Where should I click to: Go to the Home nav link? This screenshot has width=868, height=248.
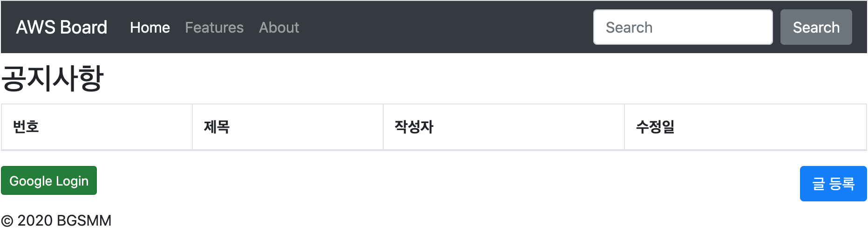tap(150, 28)
